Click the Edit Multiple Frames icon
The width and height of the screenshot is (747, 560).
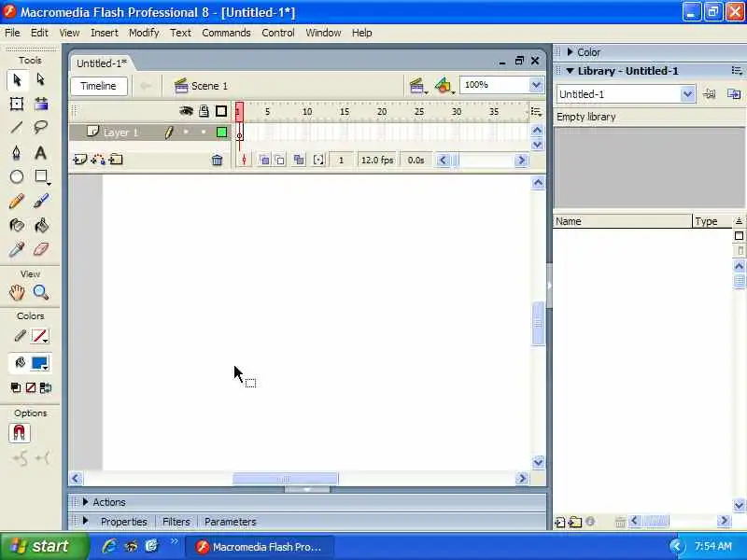click(x=299, y=160)
